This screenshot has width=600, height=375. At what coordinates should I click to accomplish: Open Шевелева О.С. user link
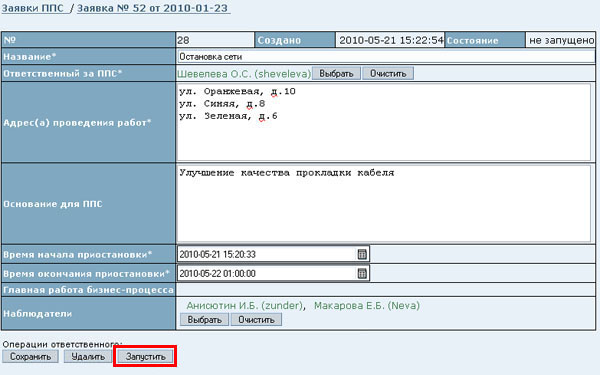244,74
